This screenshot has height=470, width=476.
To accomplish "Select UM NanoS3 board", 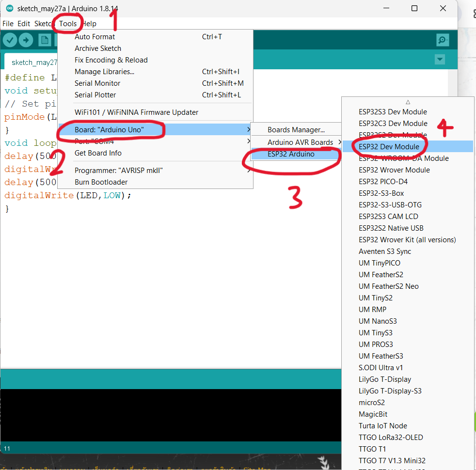I will (x=408, y=321).
